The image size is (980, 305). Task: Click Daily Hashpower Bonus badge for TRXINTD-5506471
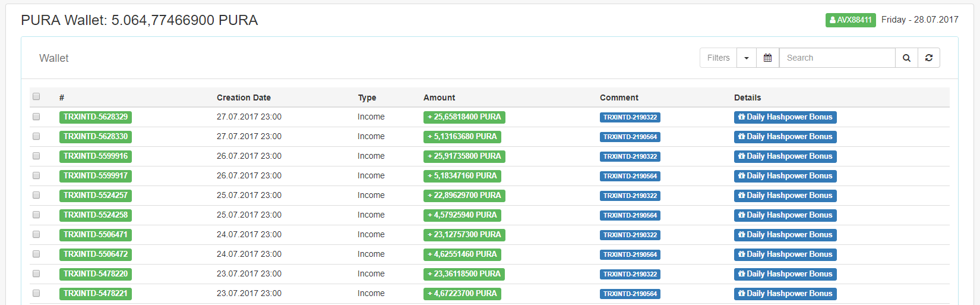[x=785, y=235]
